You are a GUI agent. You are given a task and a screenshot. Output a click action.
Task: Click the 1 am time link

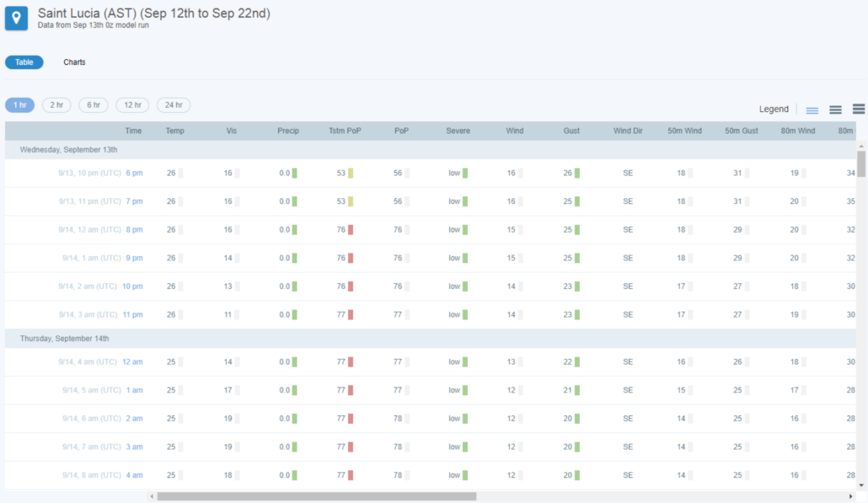pos(134,390)
